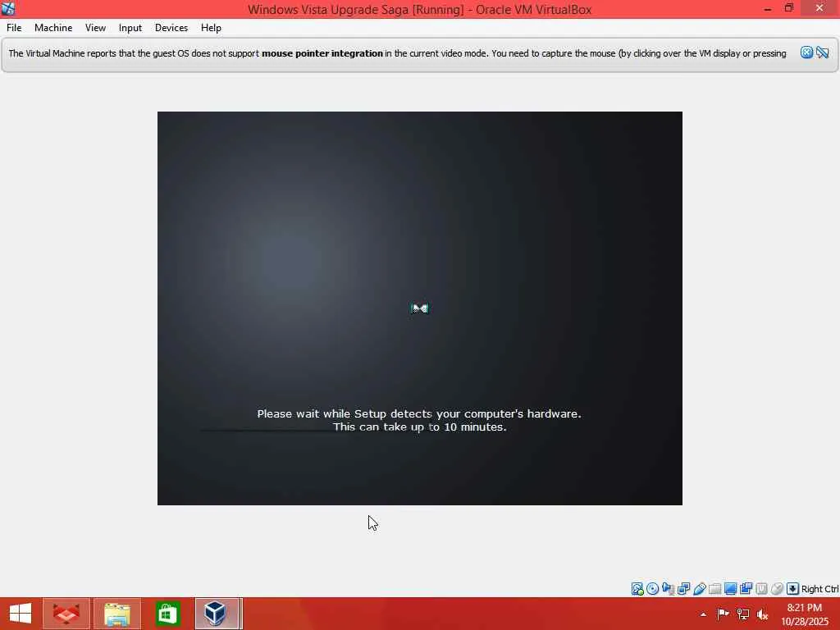Click the network adapters indicator icon
The image size is (840, 630).
[x=683, y=589]
